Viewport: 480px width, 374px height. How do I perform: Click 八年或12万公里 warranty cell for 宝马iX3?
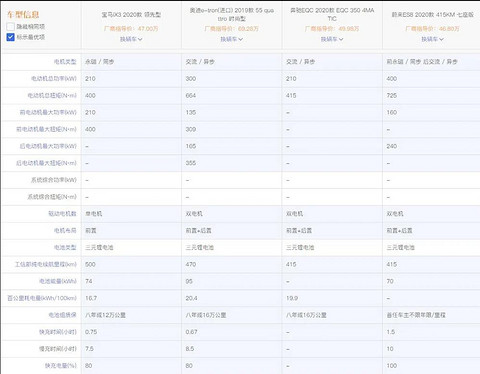[105, 315]
